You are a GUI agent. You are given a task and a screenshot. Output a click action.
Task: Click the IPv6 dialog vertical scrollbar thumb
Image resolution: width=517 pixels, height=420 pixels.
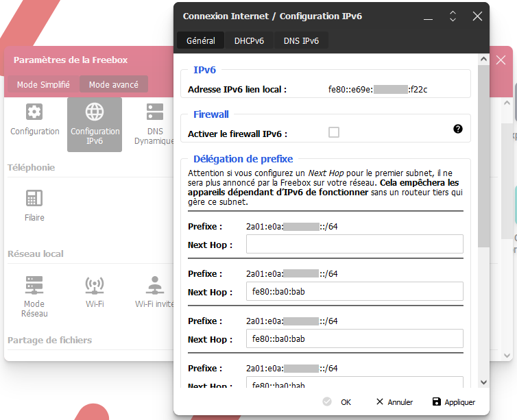(483, 156)
